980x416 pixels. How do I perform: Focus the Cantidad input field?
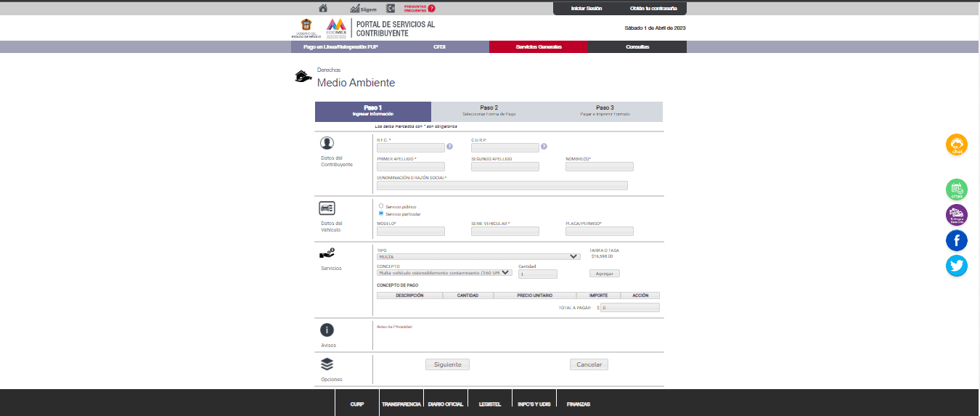(x=538, y=274)
